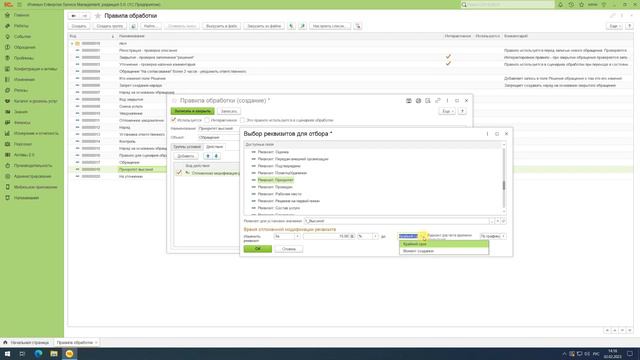The image size is (640, 360).
Task: Click the help question mark in creation window
Action: (462, 111)
